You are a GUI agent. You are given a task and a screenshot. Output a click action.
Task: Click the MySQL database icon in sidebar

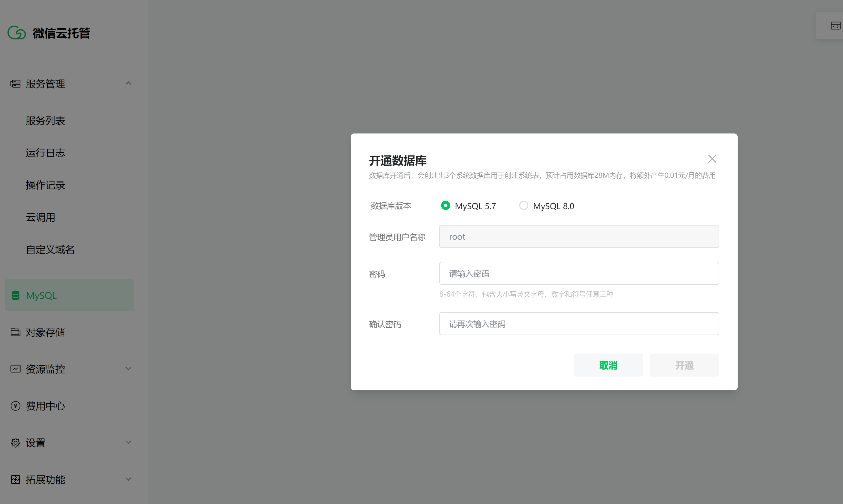15,295
